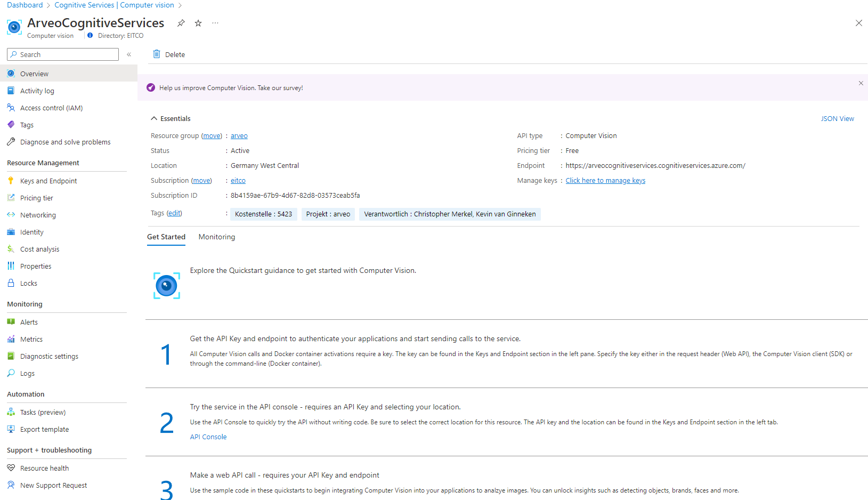This screenshot has width=868, height=500.
Task: Click move link next to Subscription
Action: click(201, 181)
